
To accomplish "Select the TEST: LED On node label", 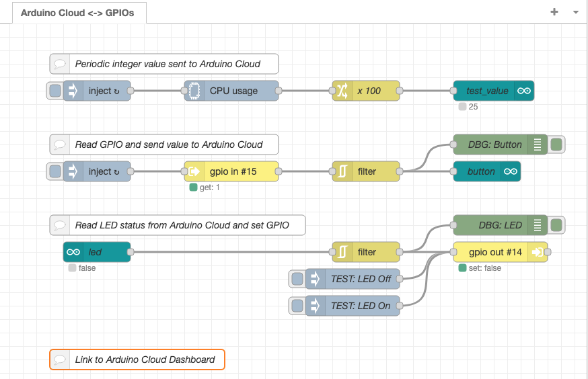I will coord(361,306).
